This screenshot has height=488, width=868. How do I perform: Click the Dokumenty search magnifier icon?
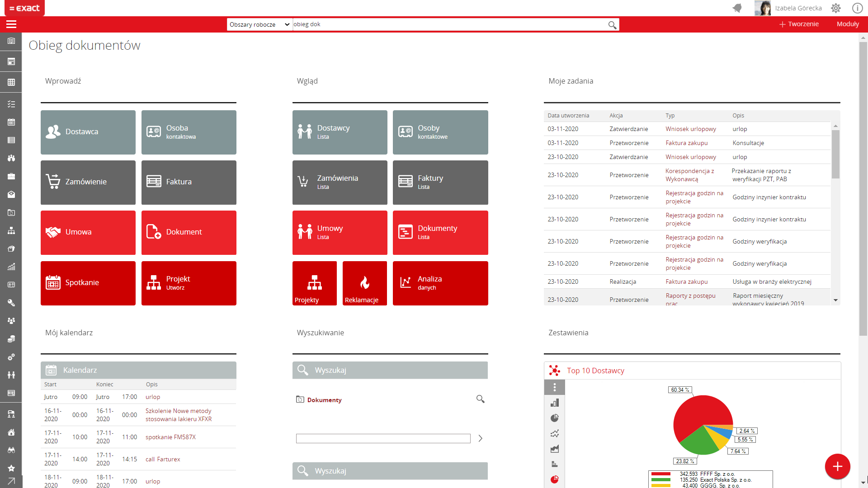[480, 399]
